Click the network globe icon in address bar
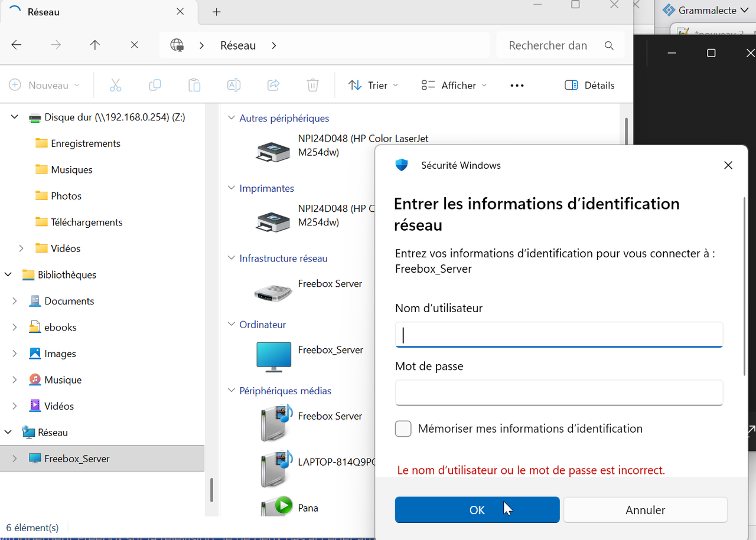Screen dimensions: 756x540 point(177,45)
